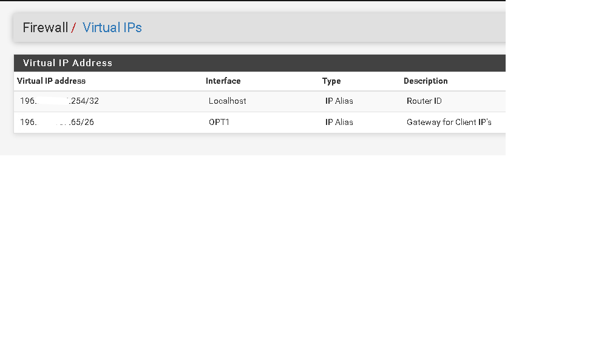607x364 pixels.
Task: Click the Localhost interface cell
Action: pyautogui.click(x=227, y=101)
